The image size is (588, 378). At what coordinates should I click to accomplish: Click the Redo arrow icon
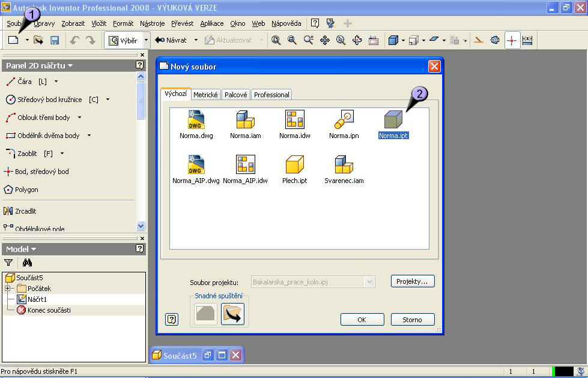click(x=90, y=40)
